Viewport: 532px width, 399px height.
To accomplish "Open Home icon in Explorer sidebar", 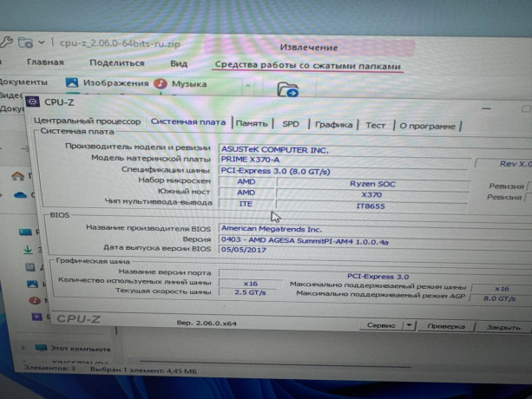I will [x=17, y=176].
